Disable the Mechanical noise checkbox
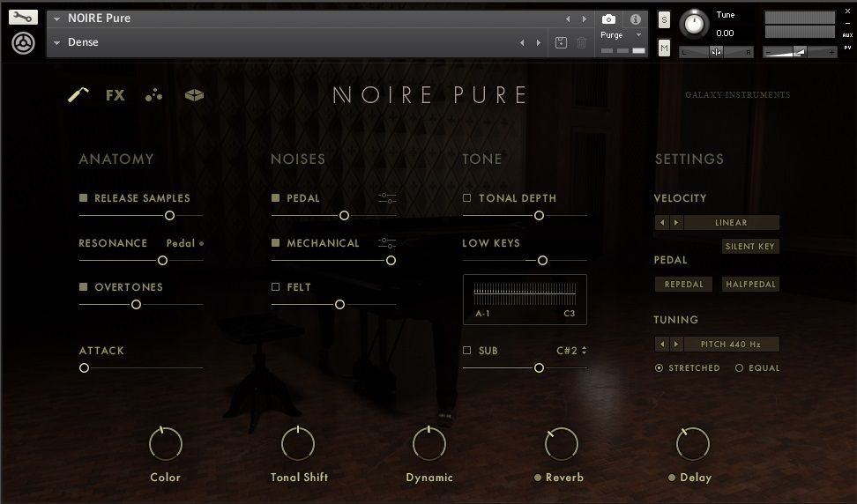Screen dimensions: 857x504 click(x=275, y=242)
